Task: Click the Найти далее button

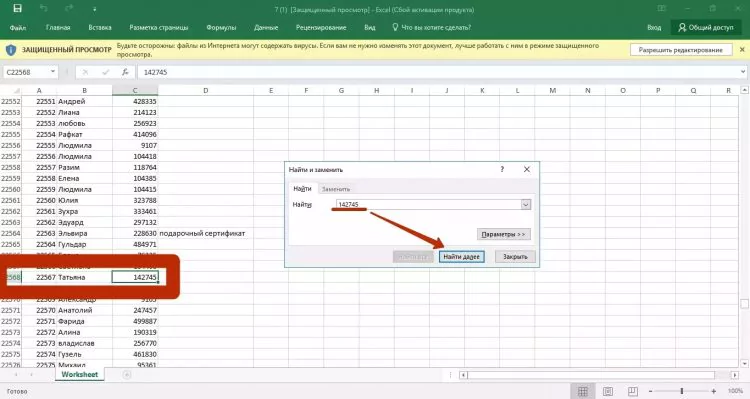Action: click(462, 257)
